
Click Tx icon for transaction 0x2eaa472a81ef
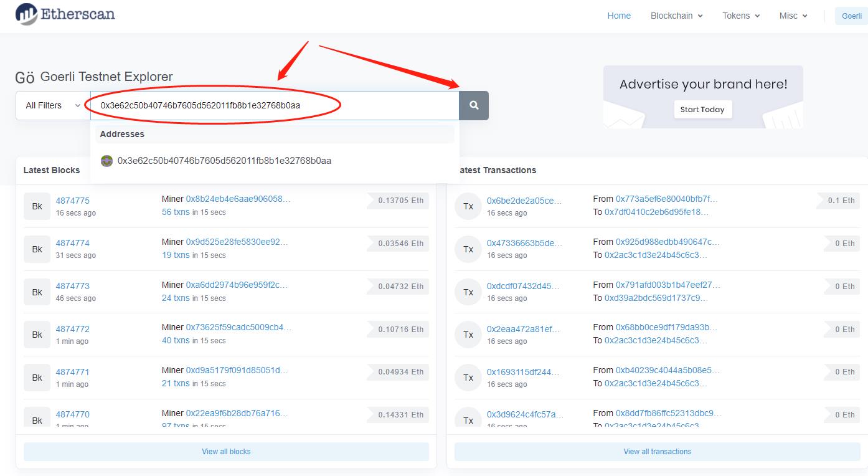(x=468, y=335)
